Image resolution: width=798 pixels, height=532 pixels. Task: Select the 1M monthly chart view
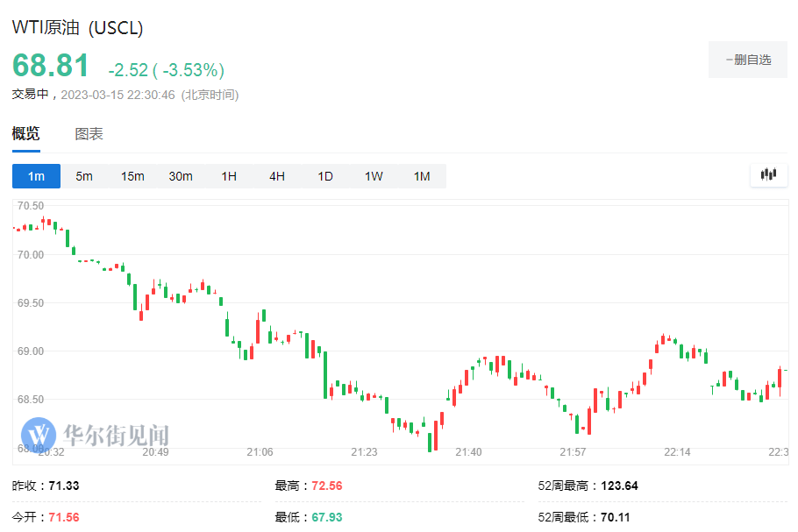click(421, 175)
